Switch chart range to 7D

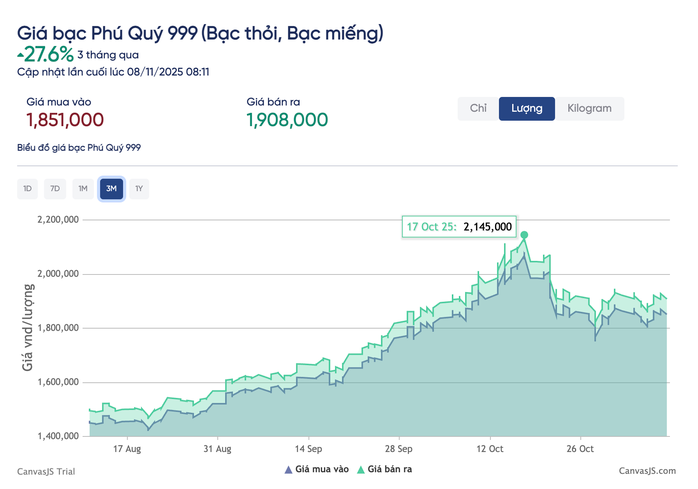pos(55,188)
